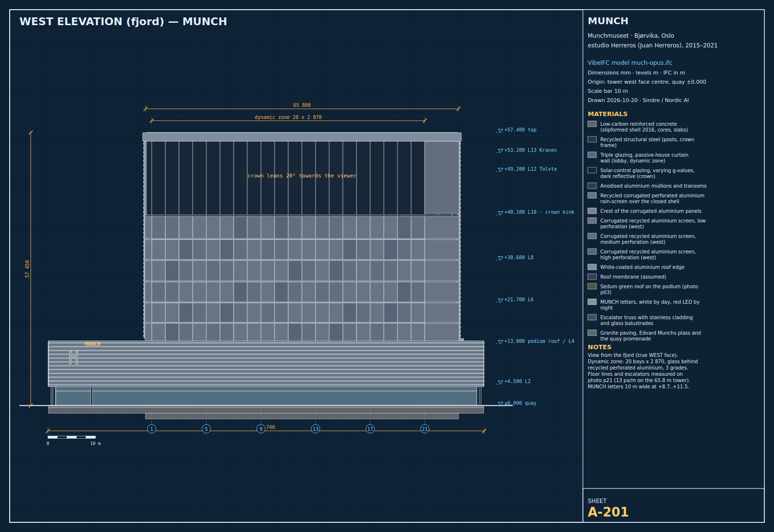The width and height of the screenshot is (774, 532).
Task: Click the M logo on the podium facade
Action: click(74, 357)
